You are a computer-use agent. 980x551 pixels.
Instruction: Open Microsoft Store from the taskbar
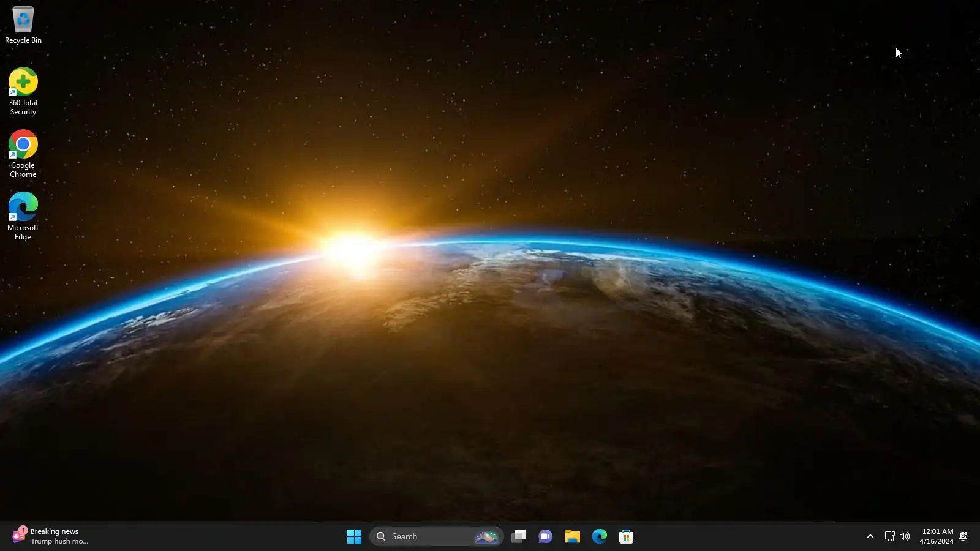coord(627,536)
